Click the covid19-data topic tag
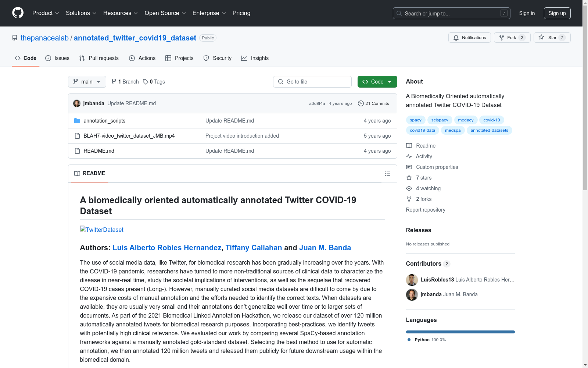The image size is (588, 368). point(423,130)
